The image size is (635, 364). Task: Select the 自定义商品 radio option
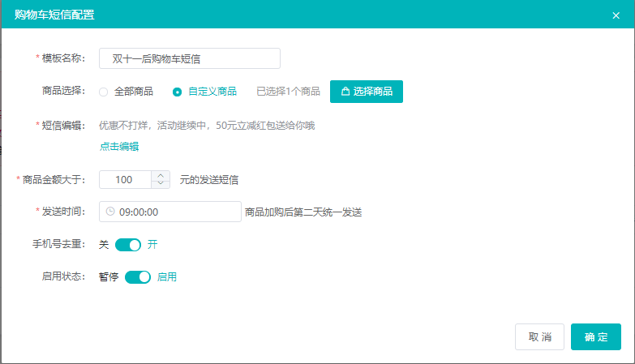click(x=177, y=92)
